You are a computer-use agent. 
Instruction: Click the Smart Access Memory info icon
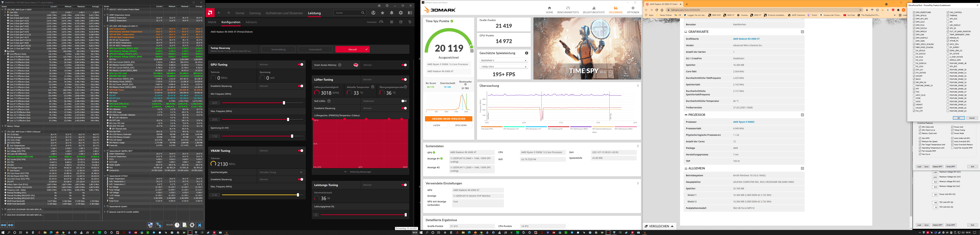[x=340, y=65]
